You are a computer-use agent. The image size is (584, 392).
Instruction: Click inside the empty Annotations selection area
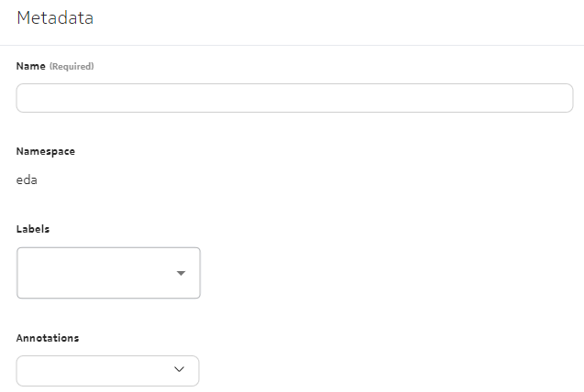click(x=92, y=370)
